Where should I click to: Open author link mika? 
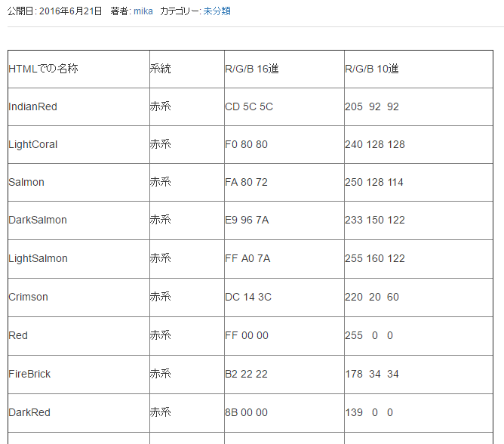(143, 11)
